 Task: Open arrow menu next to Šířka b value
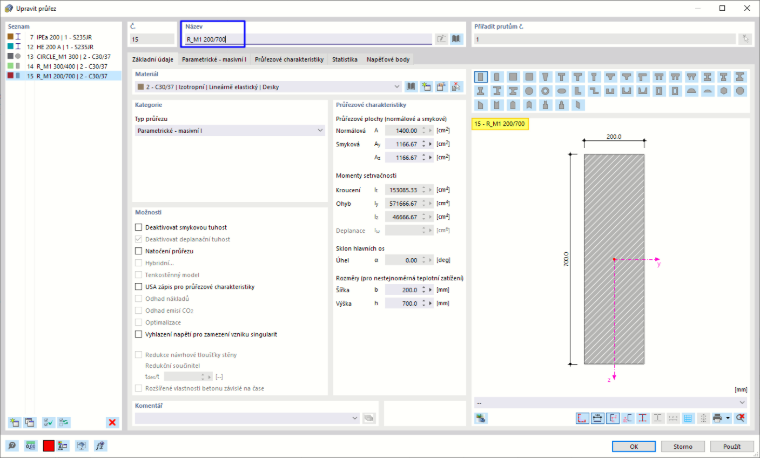click(430, 290)
